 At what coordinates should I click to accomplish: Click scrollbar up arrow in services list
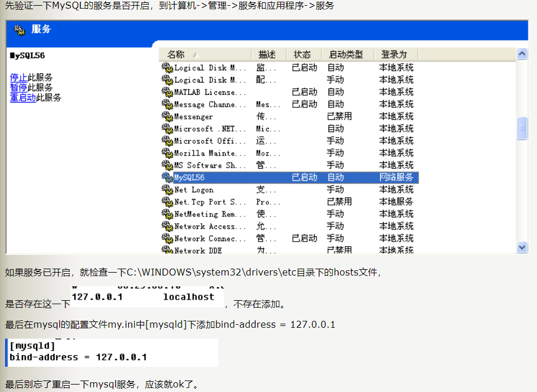coord(522,54)
